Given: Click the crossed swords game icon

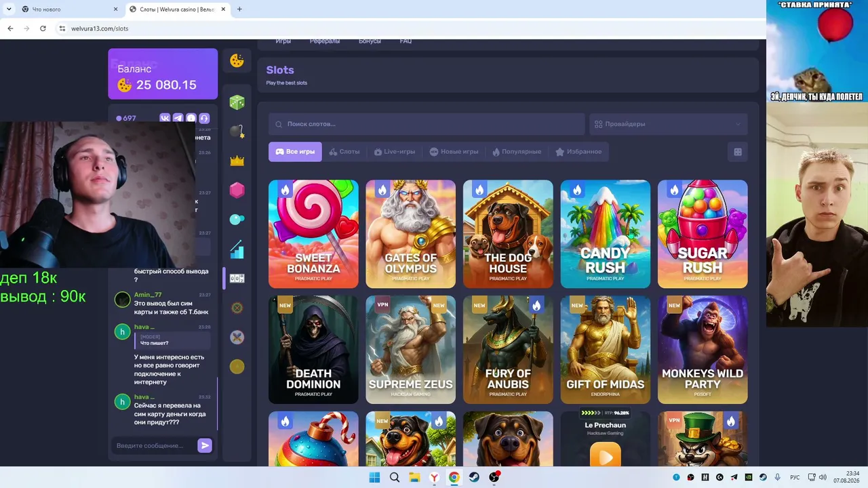Looking at the screenshot, I should (x=237, y=337).
